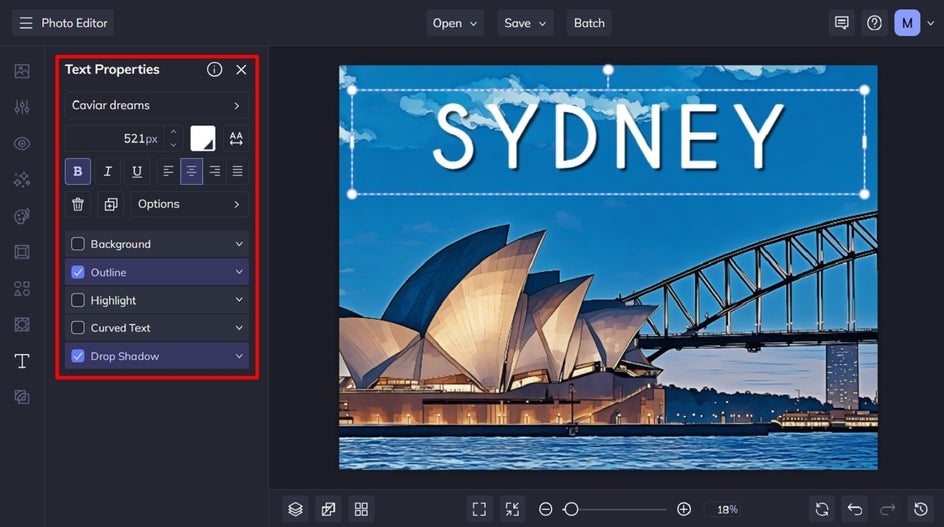
Task: Click the two-arrow refresh icon in bottom bar
Action: click(x=822, y=510)
